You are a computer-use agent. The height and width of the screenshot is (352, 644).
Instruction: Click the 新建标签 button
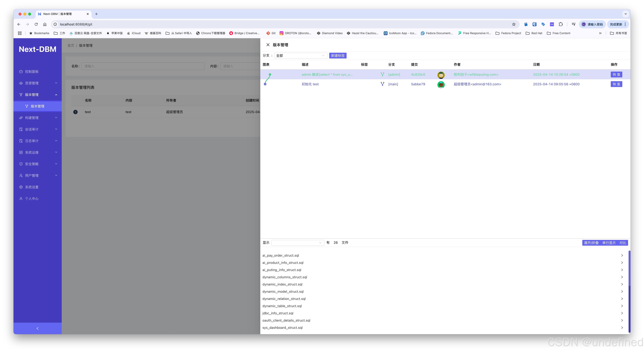tap(338, 56)
